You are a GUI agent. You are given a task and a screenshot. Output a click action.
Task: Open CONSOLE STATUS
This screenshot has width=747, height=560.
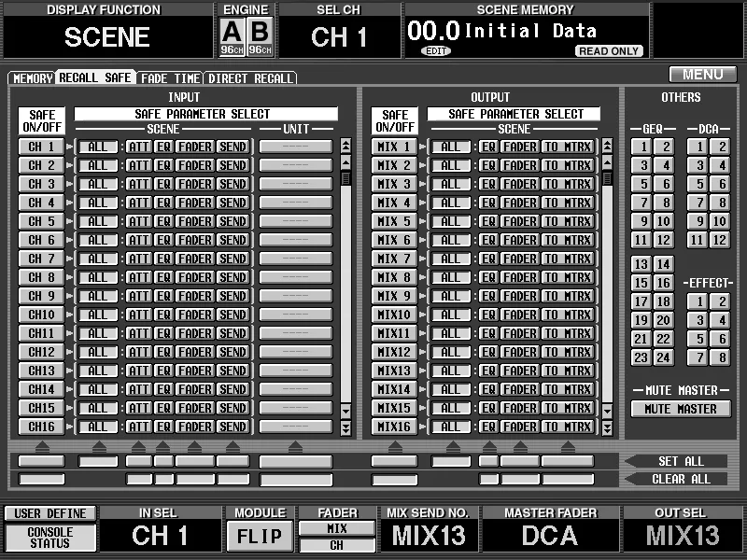pos(50,538)
